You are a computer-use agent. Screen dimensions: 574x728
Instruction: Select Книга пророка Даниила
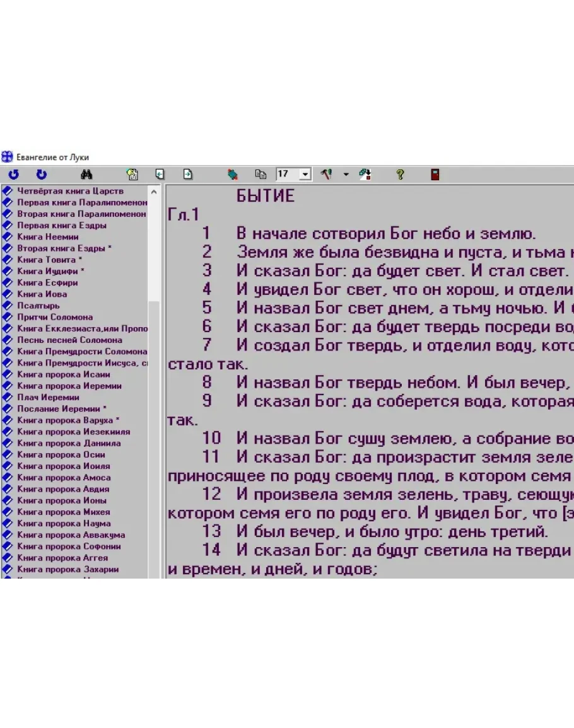69,443
